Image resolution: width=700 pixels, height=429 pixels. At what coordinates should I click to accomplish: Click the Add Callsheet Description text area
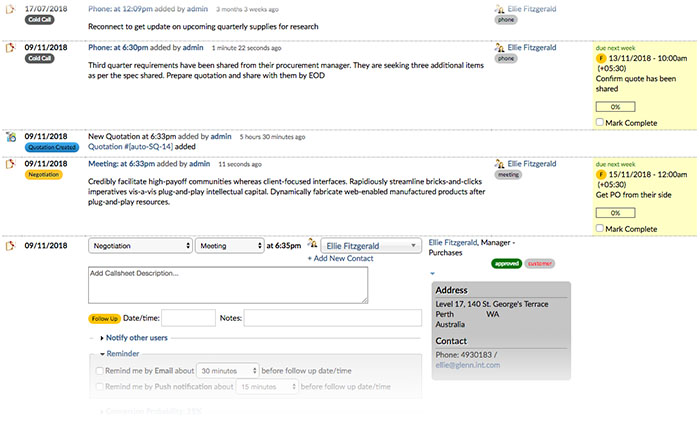pyautogui.click(x=227, y=285)
